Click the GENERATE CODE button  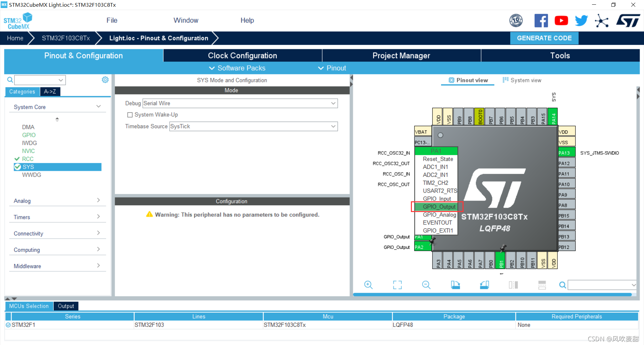(x=544, y=38)
